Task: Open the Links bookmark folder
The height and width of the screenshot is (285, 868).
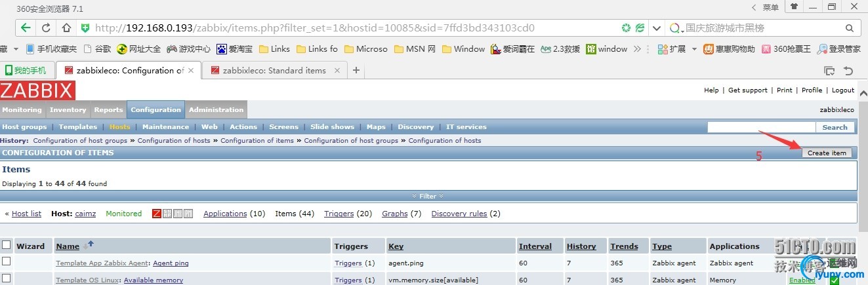Action: click(x=274, y=48)
